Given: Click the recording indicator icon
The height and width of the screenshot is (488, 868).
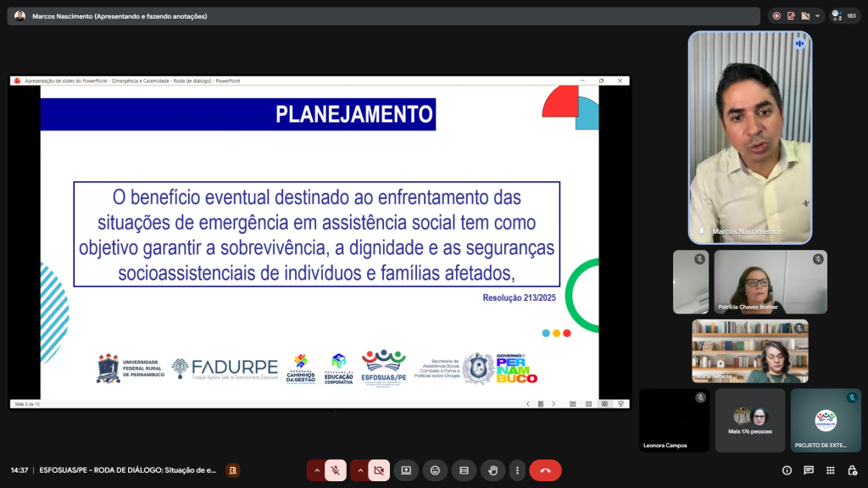Looking at the screenshot, I should click(776, 16).
